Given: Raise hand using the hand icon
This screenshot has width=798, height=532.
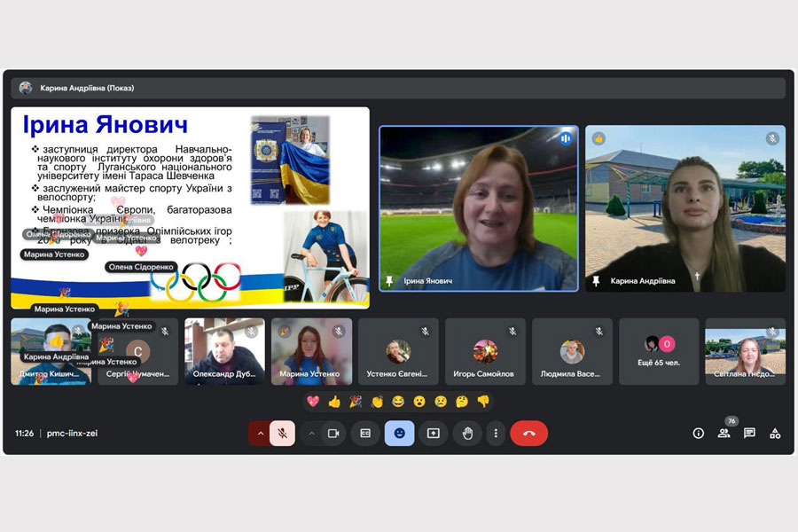Looking at the screenshot, I should click(467, 434).
